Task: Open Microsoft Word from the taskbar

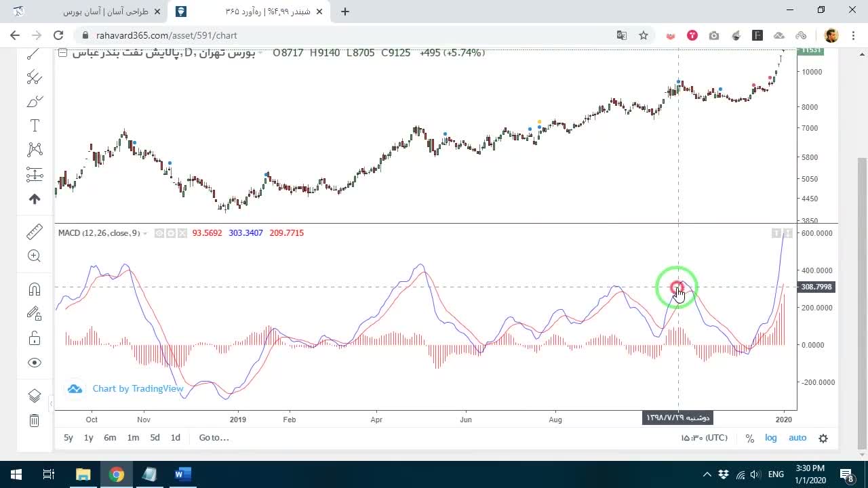Action: point(182,474)
